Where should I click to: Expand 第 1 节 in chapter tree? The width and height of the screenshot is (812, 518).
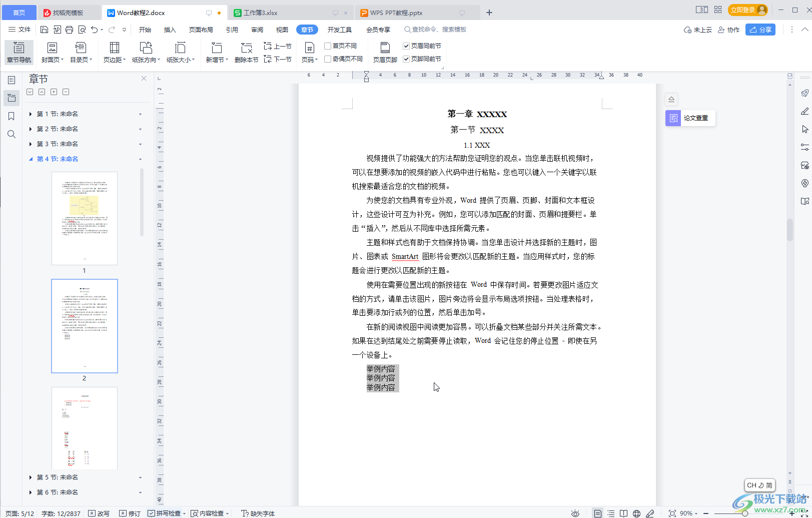31,114
